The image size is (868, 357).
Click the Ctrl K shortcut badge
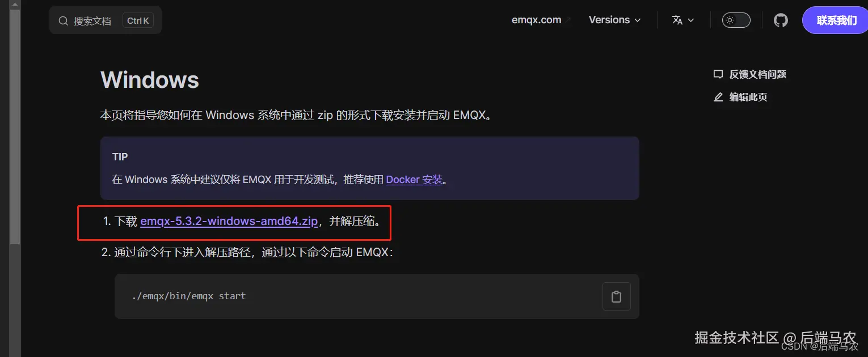pos(138,21)
